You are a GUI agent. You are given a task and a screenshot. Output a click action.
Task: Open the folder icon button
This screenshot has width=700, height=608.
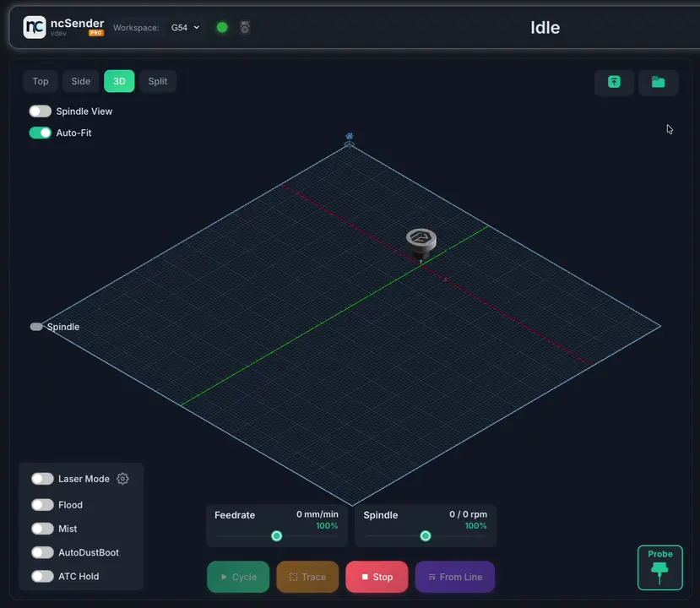coord(658,82)
